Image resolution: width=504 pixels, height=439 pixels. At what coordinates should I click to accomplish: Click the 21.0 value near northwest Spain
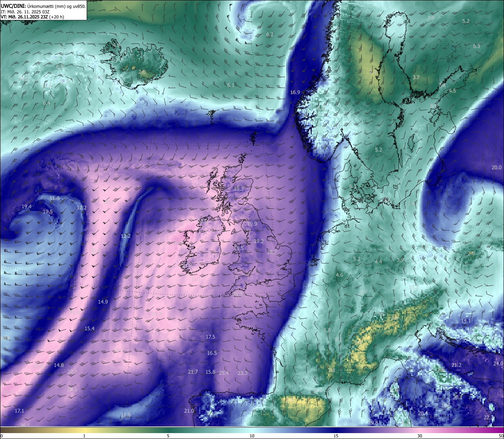(189, 411)
